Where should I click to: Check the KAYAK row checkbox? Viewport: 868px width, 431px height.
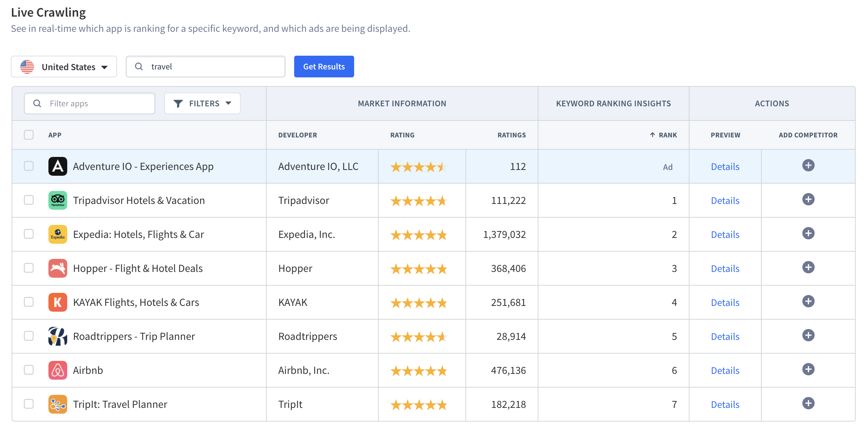29,302
